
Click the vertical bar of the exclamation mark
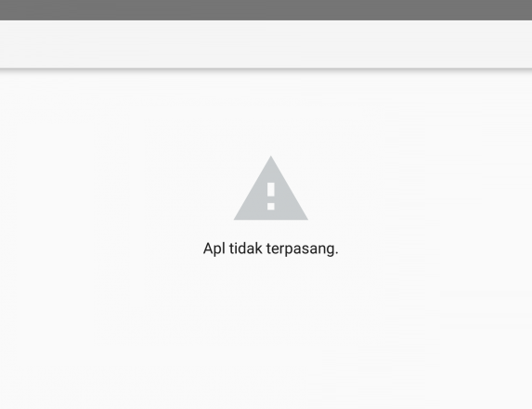[271, 189]
